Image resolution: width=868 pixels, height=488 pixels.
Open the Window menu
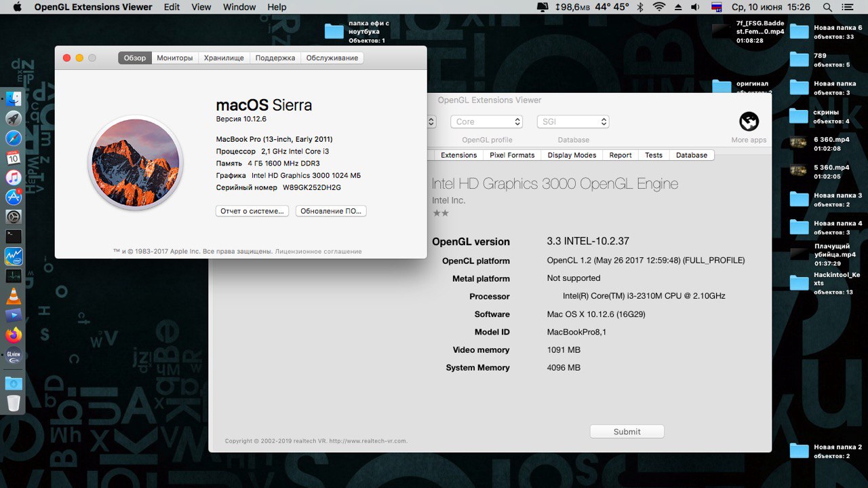(239, 7)
